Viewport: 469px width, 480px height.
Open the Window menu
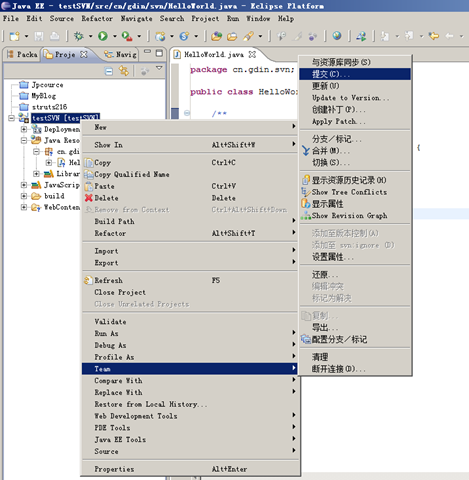(x=258, y=18)
